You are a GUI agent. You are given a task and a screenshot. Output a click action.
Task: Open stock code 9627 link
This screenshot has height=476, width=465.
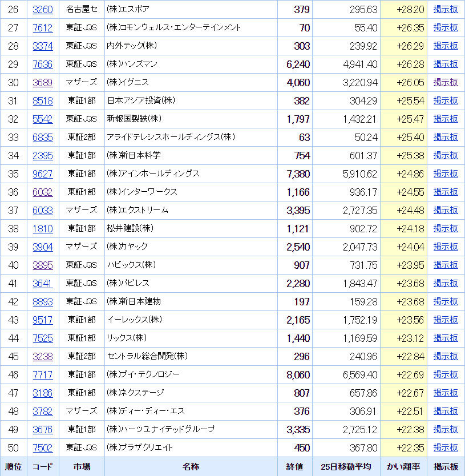(x=43, y=174)
